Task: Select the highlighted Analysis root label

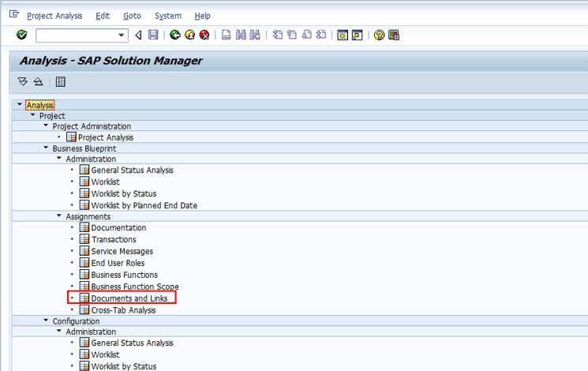Action: [40, 105]
